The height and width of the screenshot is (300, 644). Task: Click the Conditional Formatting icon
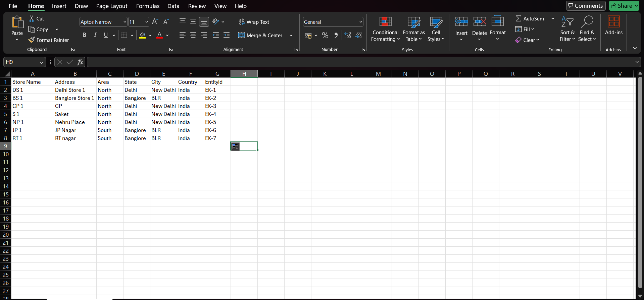[385, 22]
